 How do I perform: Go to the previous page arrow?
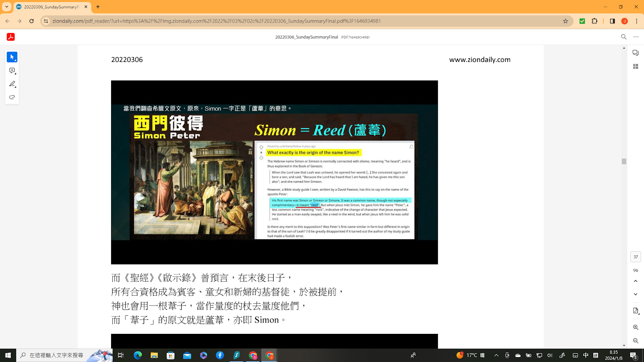[636, 281]
